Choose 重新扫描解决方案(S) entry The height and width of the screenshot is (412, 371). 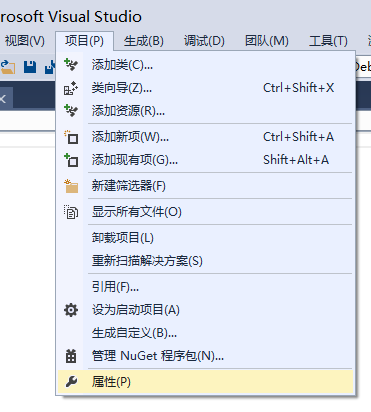point(205,261)
